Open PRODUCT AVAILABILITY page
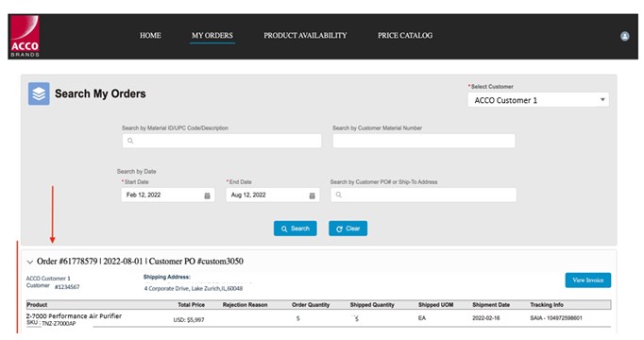 coord(305,35)
